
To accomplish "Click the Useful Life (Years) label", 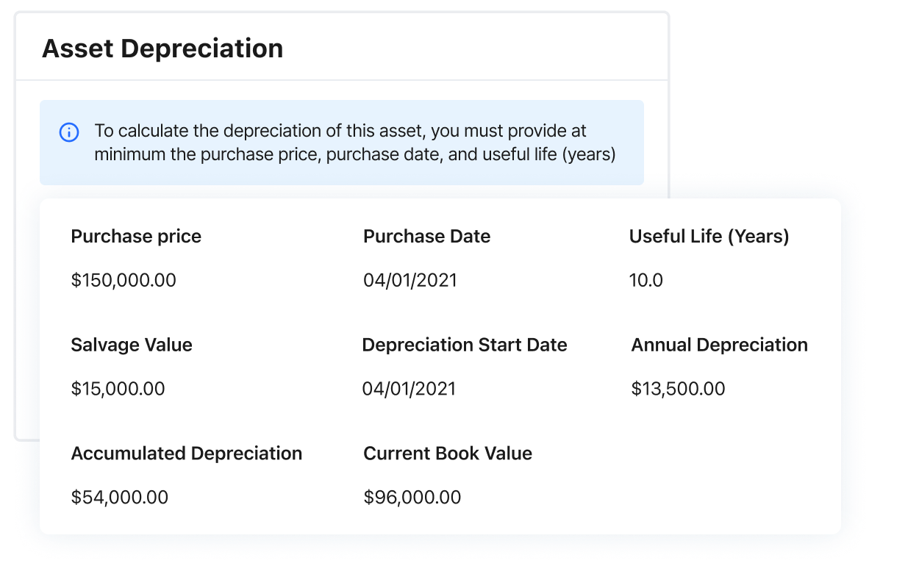I will click(709, 237).
